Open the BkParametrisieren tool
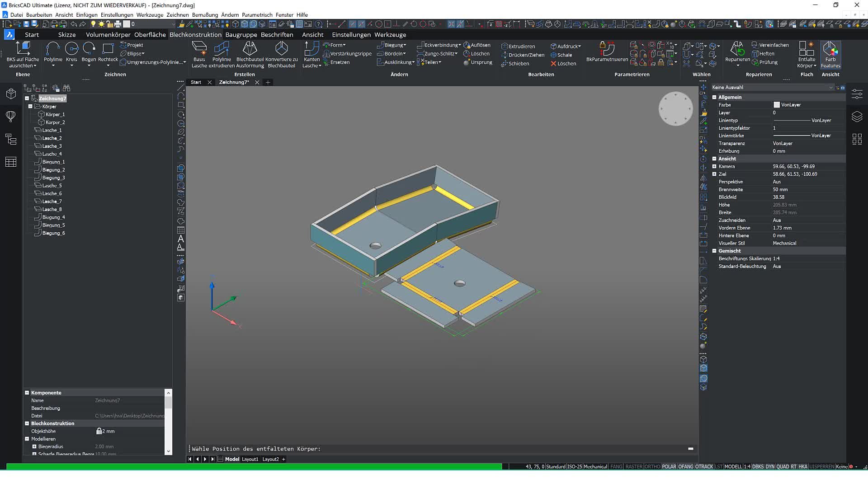The height and width of the screenshot is (488, 868). 607,52
